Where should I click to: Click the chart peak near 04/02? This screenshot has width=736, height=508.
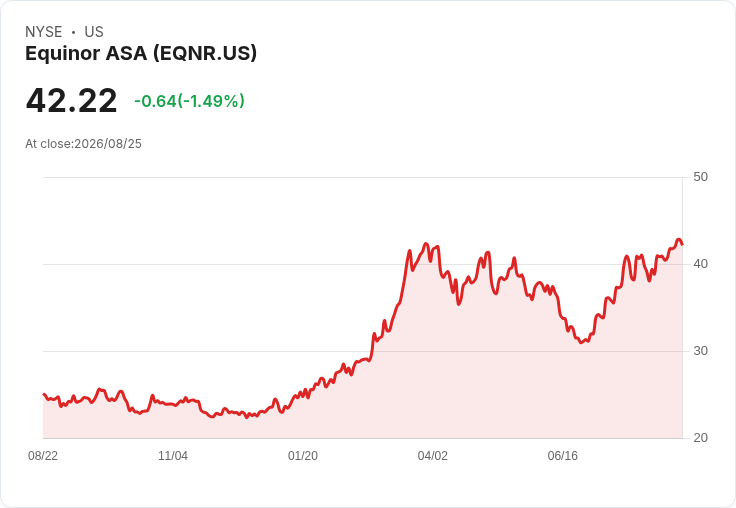[426, 243]
